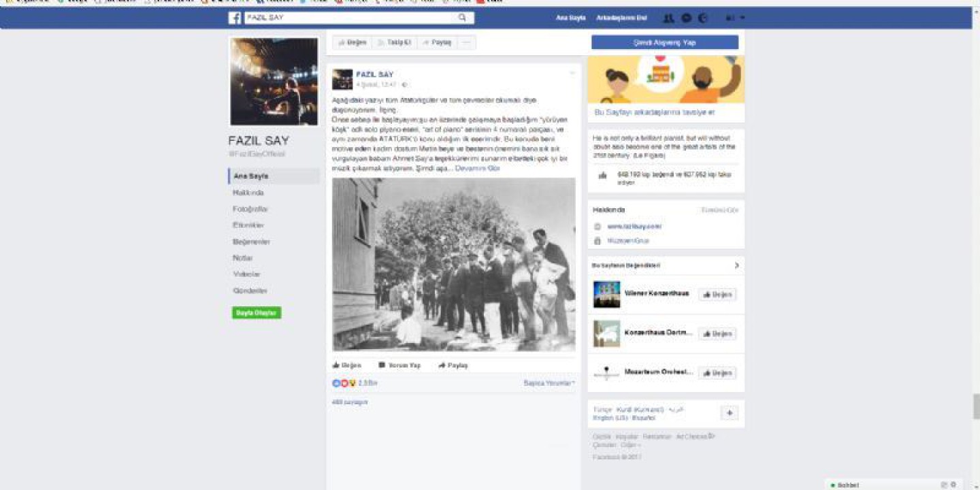Like the page with top Beğen button
The image size is (980, 490).
point(353,42)
